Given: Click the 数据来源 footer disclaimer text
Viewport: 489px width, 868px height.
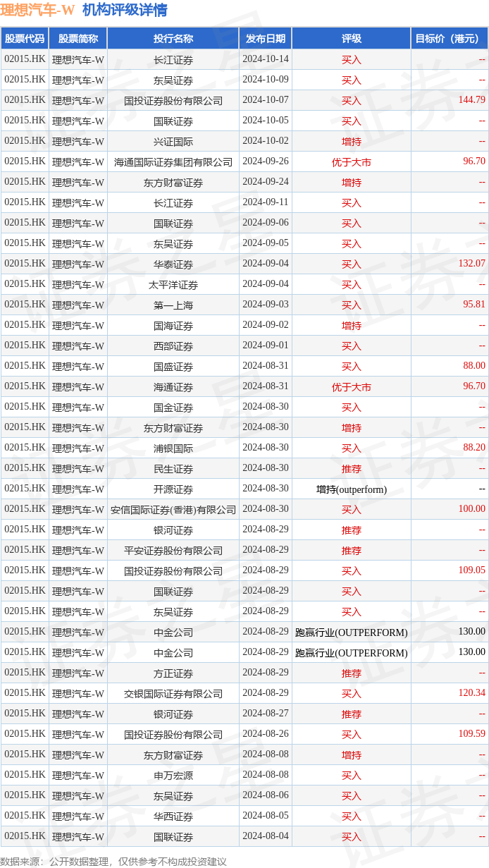Looking at the screenshot, I should coord(113,861).
